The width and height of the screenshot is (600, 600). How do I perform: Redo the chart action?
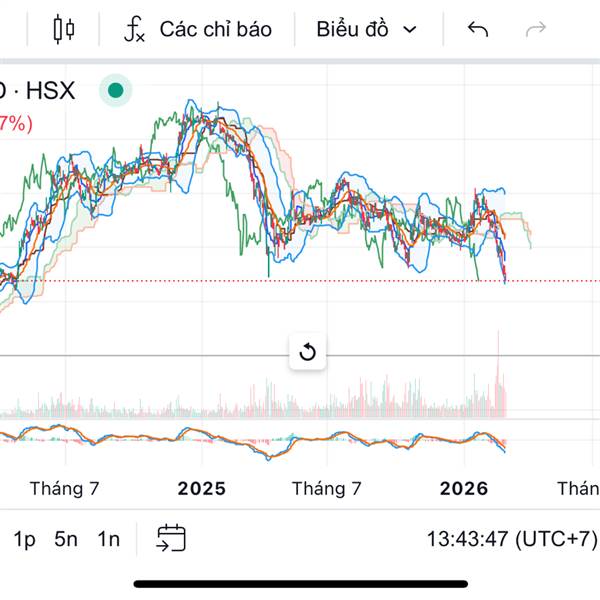point(536,29)
